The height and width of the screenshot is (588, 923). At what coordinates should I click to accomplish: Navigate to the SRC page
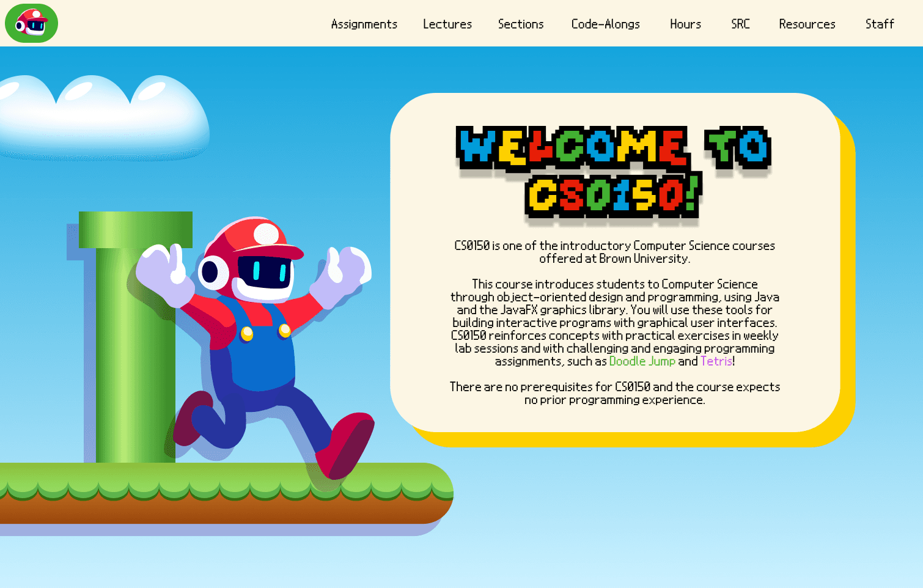coord(740,24)
